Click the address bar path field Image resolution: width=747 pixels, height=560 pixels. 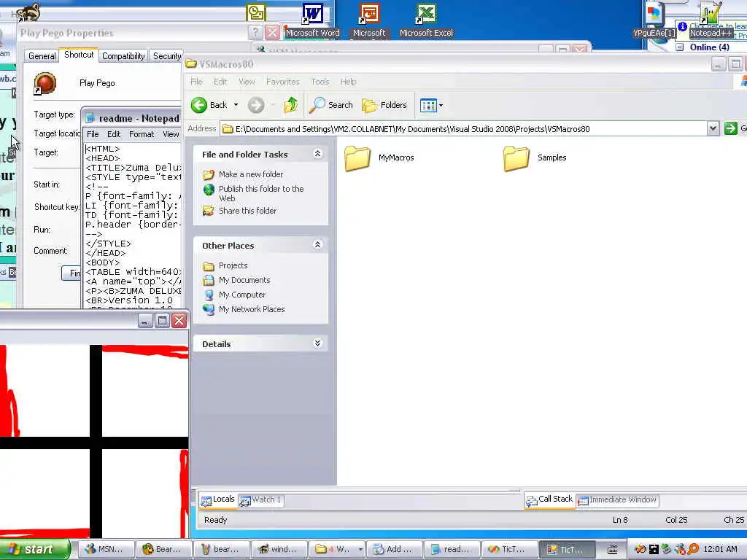tap(464, 128)
